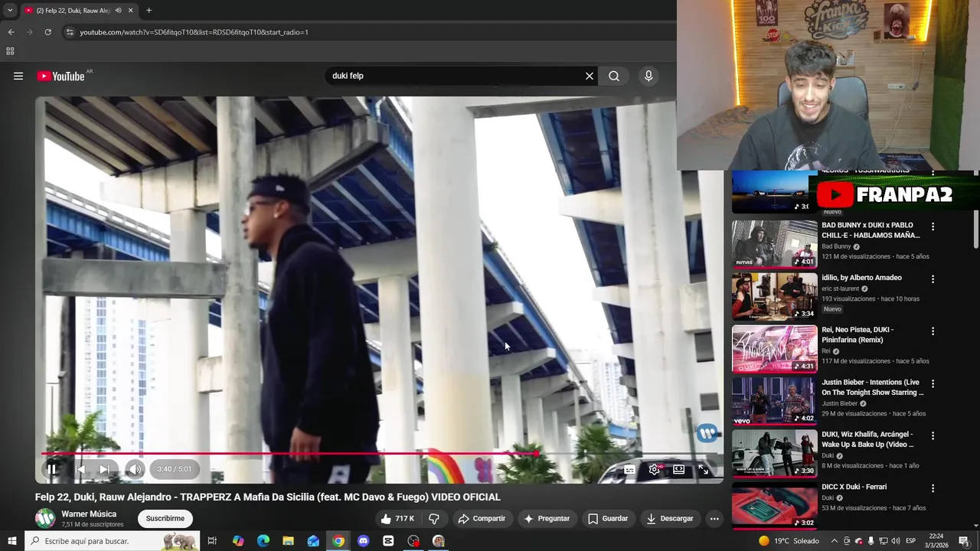This screenshot has width=980, height=551.
Task: Open the Pininfarina (Remix) thumbnail
Action: pyautogui.click(x=774, y=349)
